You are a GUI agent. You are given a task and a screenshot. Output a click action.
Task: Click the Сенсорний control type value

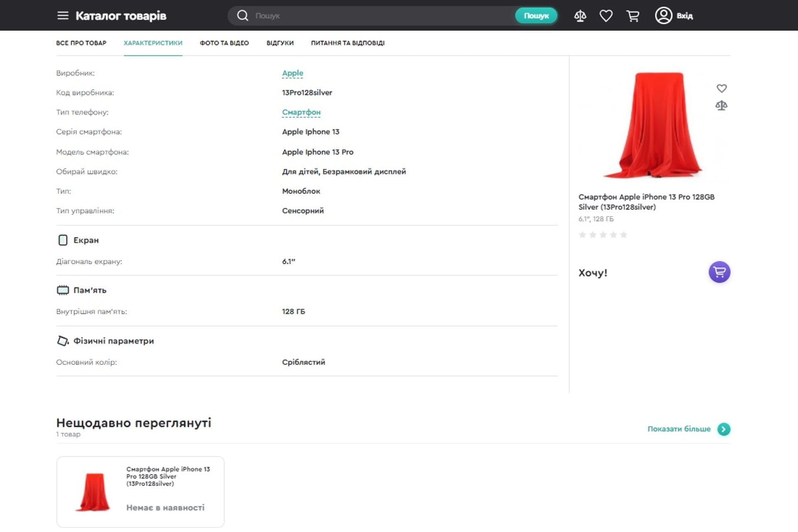tap(303, 211)
